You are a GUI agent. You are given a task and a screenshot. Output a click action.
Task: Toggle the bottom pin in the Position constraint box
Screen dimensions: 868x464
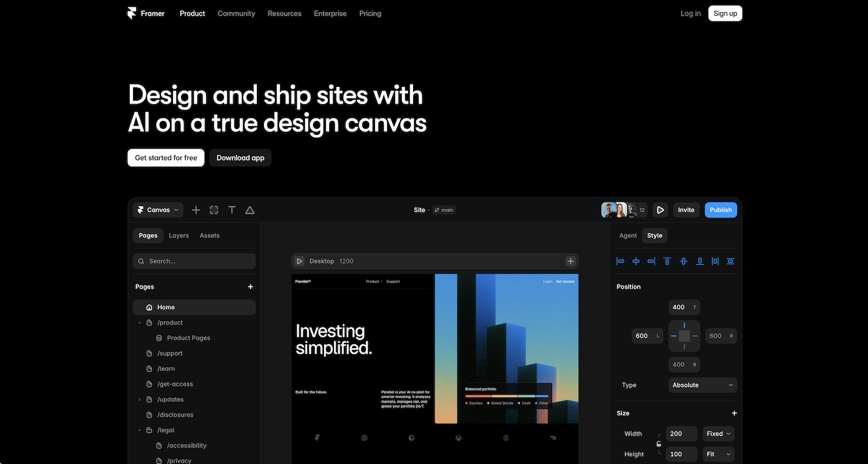tap(684, 347)
